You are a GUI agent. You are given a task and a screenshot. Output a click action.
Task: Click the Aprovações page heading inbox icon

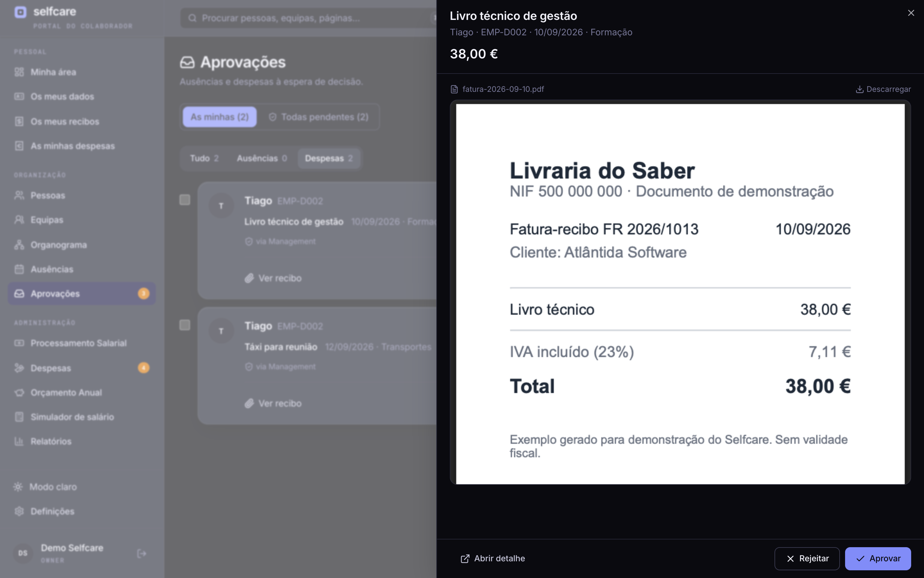click(187, 62)
